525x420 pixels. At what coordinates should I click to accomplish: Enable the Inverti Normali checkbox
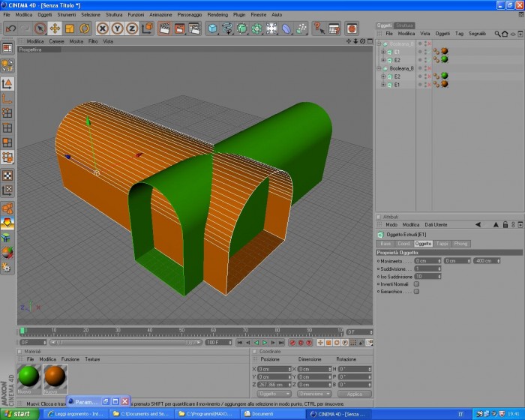[416, 284]
